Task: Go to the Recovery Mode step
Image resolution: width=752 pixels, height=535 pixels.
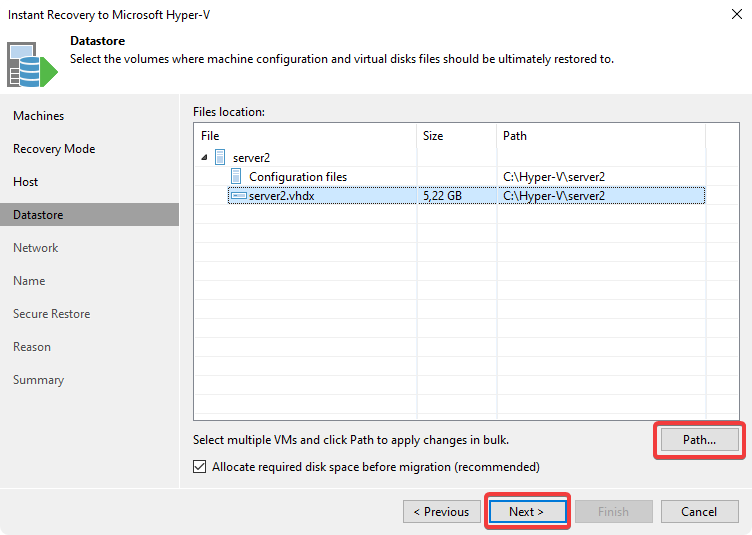Action: [54, 149]
